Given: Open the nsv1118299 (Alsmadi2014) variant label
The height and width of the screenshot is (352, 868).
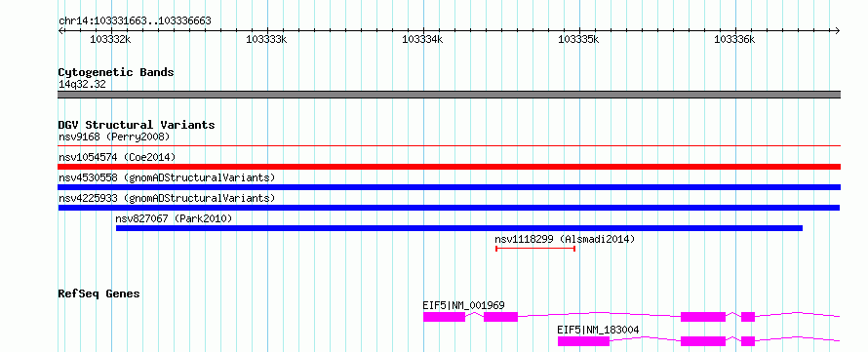Looking at the screenshot, I should coord(565,239).
